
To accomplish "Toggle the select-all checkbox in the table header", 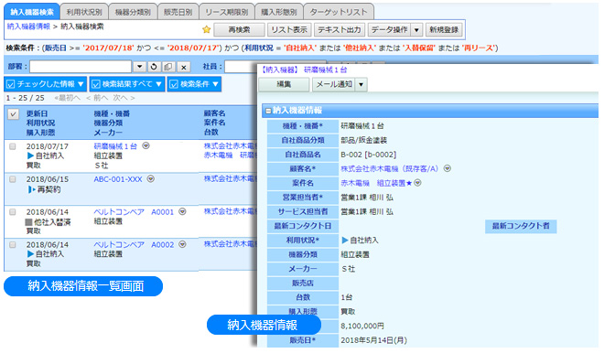I will 13,114.
